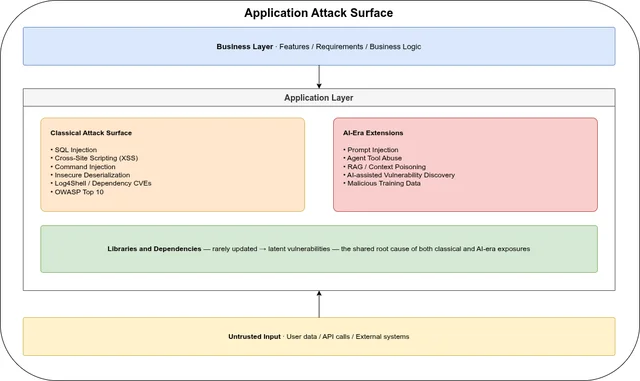Click the 'Libraries and Dependencies' label
The height and width of the screenshot is (381, 640).
[154, 249]
